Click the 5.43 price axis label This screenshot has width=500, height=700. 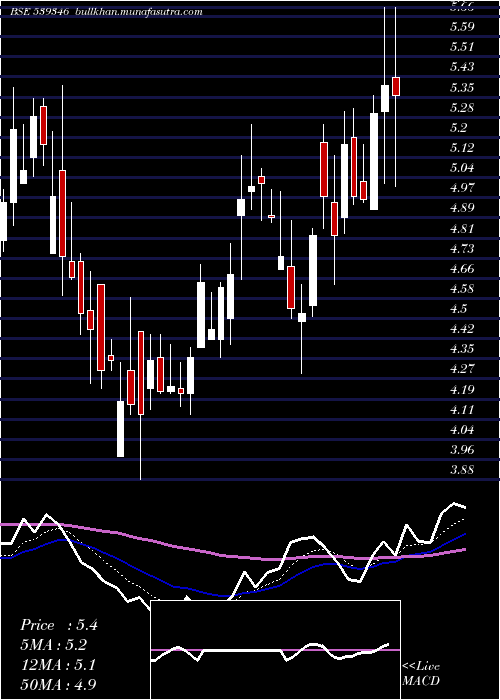tap(462, 67)
